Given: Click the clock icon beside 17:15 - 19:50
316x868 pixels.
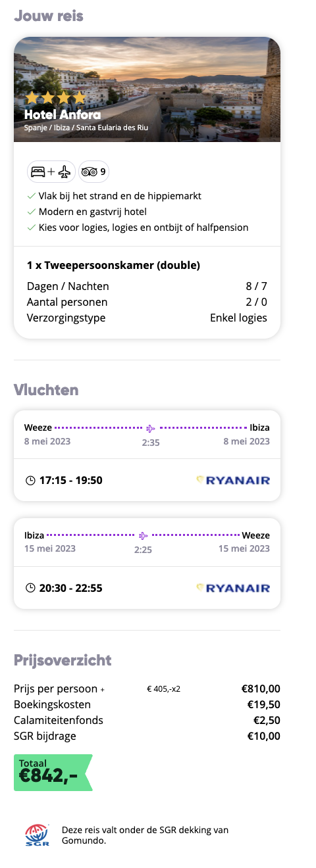Looking at the screenshot, I should pyautogui.click(x=30, y=480).
